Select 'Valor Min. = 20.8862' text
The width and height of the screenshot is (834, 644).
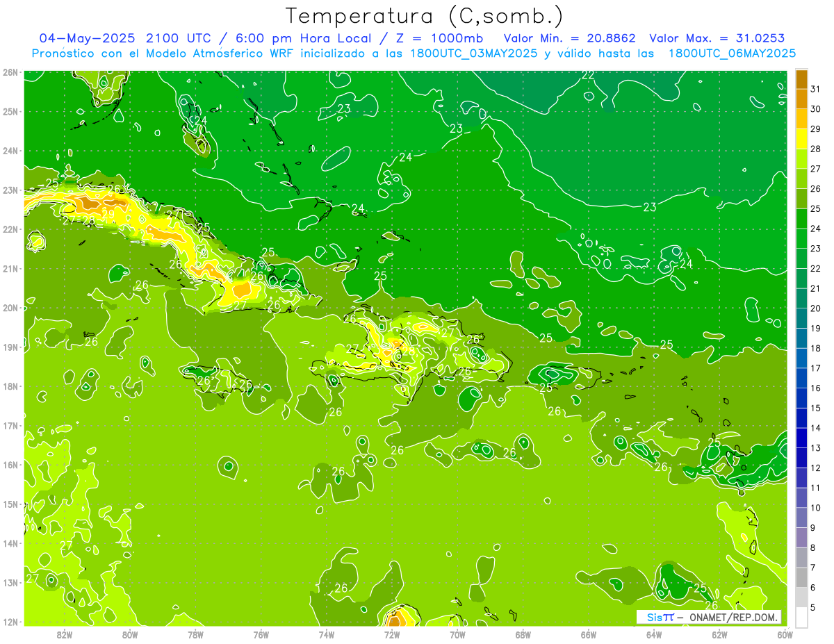tap(569, 38)
